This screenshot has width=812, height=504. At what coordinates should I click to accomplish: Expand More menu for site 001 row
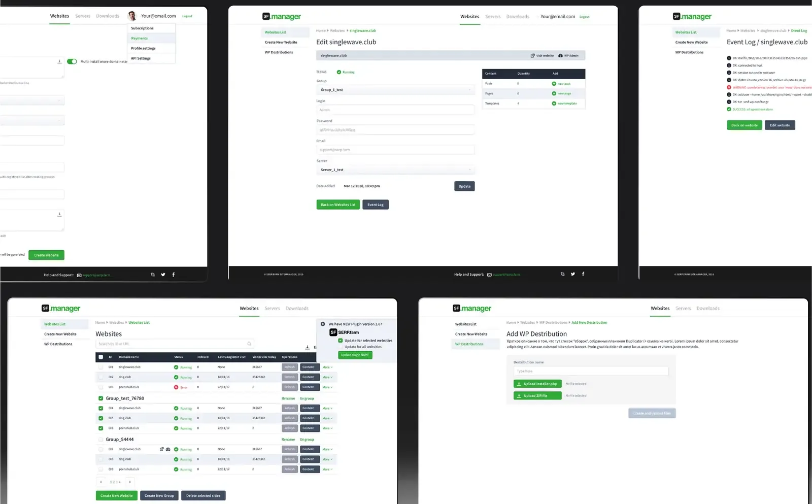click(327, 367)
